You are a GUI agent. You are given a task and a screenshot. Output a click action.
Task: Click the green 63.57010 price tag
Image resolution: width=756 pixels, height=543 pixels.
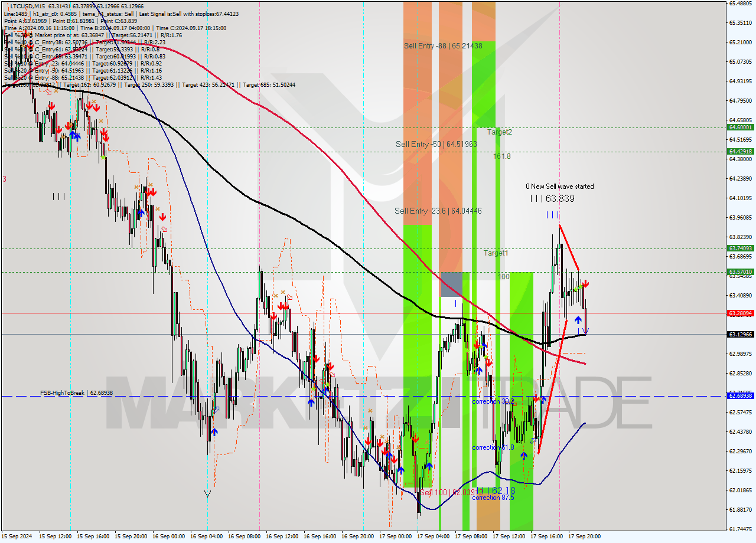click(740, 272)
